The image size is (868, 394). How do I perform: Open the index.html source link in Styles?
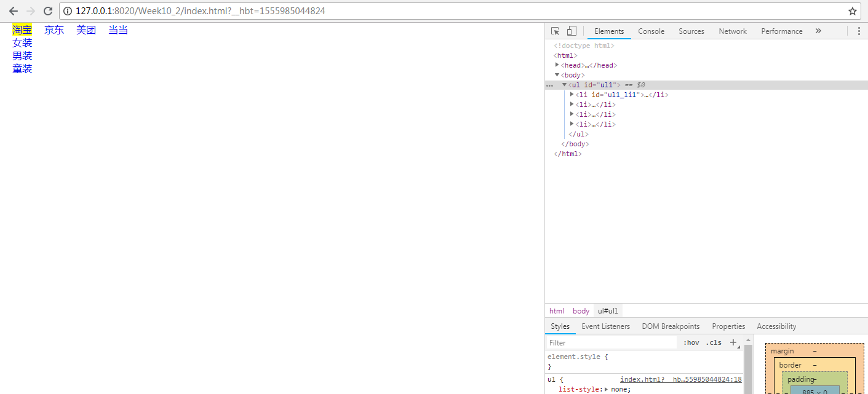680,379
